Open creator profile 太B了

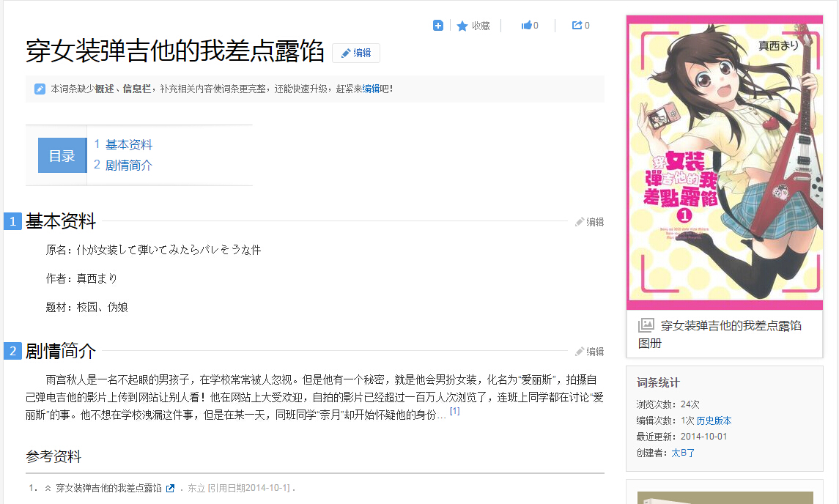683,453
